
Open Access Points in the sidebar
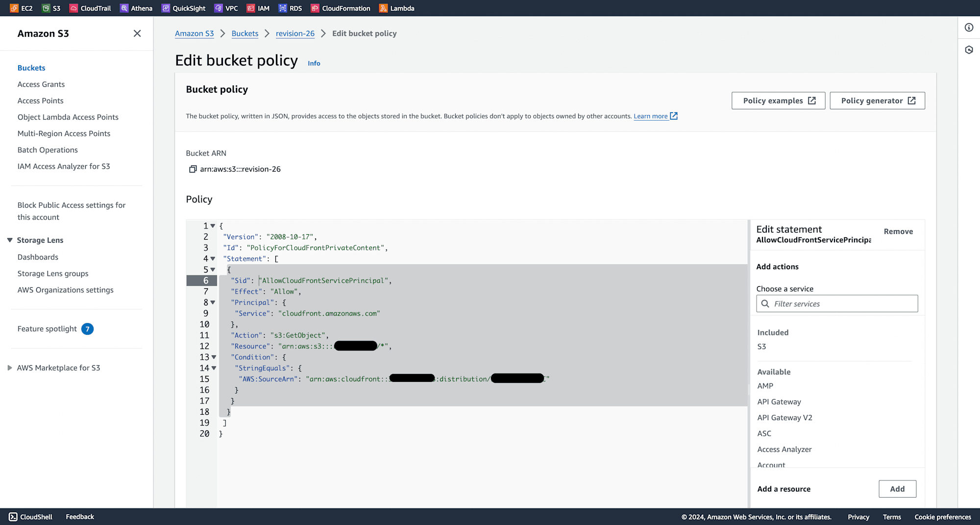pos(41,100)
